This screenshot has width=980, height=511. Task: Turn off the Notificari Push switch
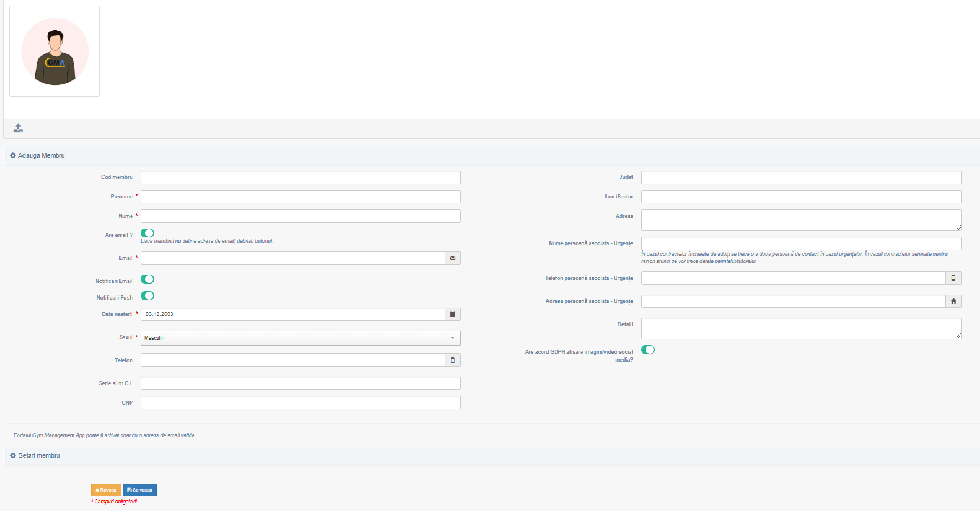(x=147, y=296)
